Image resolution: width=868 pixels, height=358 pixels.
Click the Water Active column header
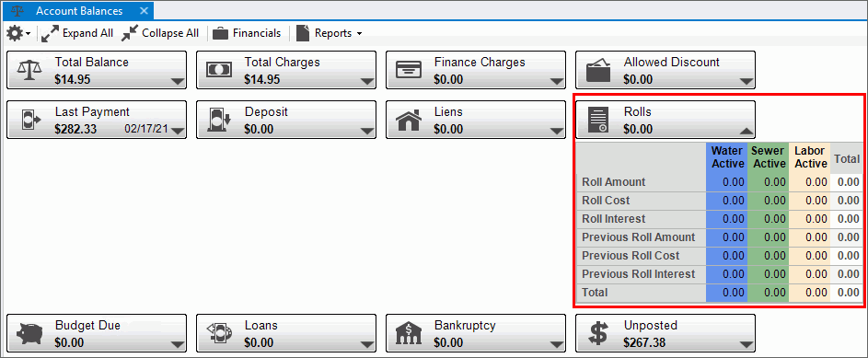click(x=727, y=157)
